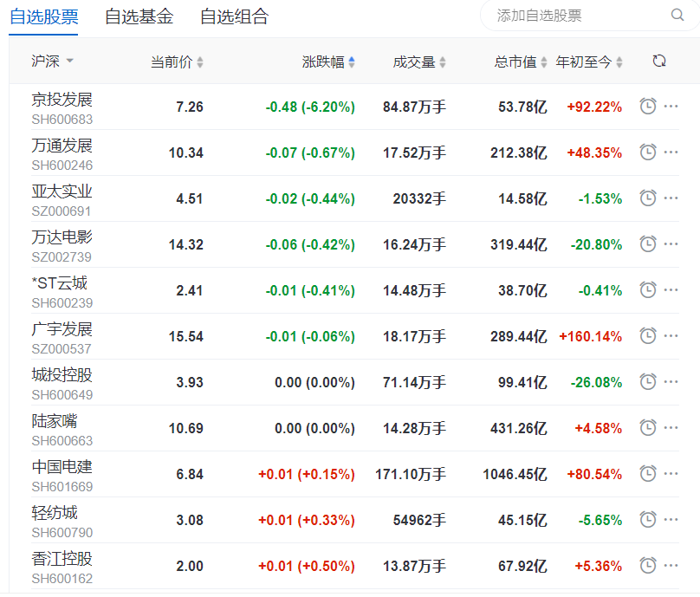
Task: Open more options for 城投控股
Action: tap(671, 382)
